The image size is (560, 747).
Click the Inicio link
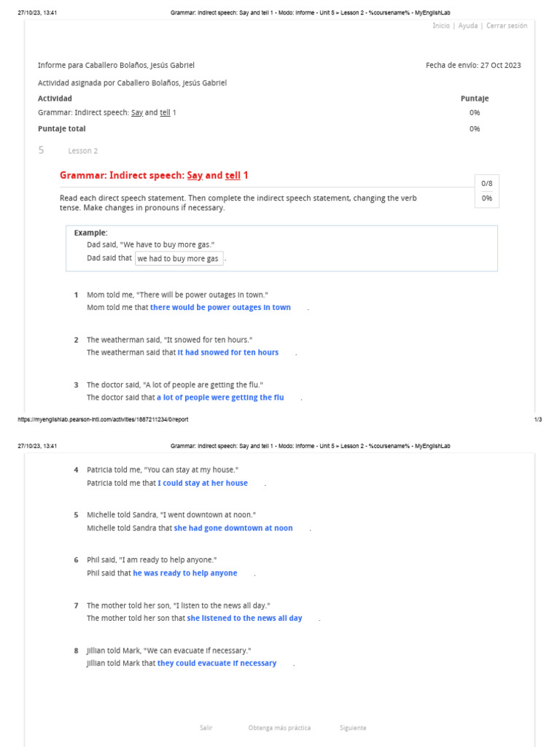click(x=440, y=26)
